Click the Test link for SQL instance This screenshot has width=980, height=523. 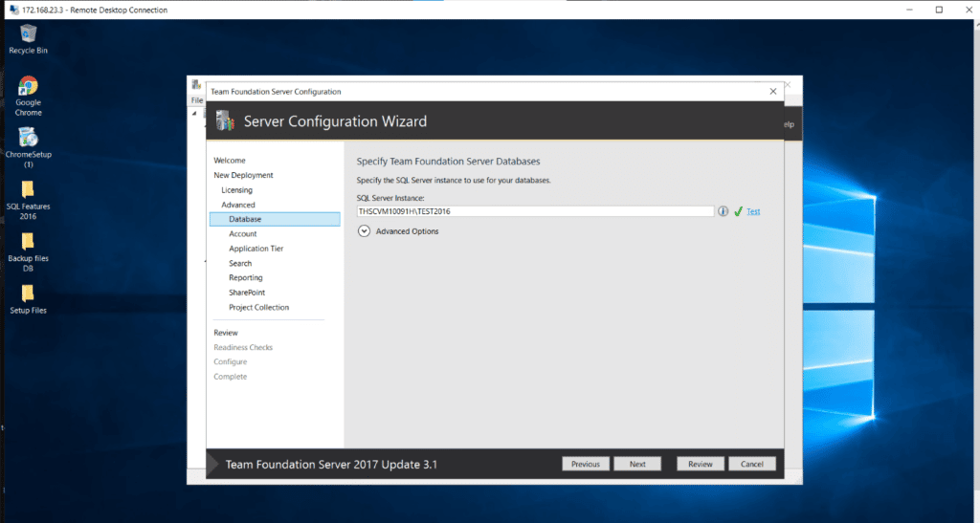(x=753, y=211)
